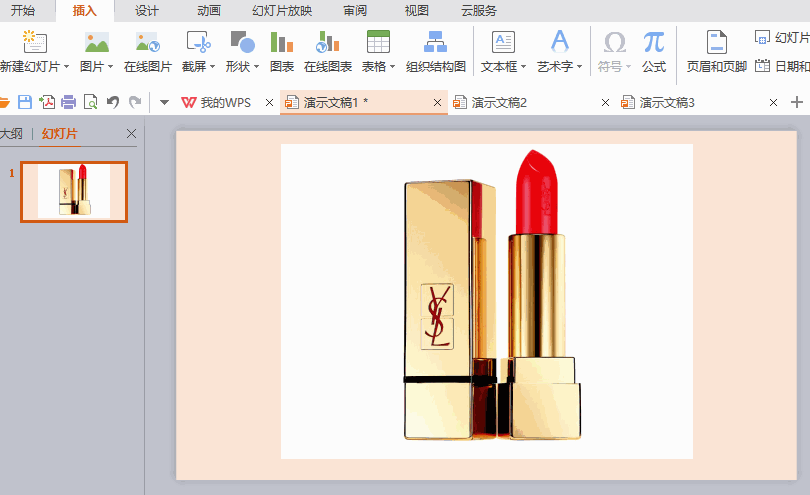Close the 我的WPS tab

269,102
